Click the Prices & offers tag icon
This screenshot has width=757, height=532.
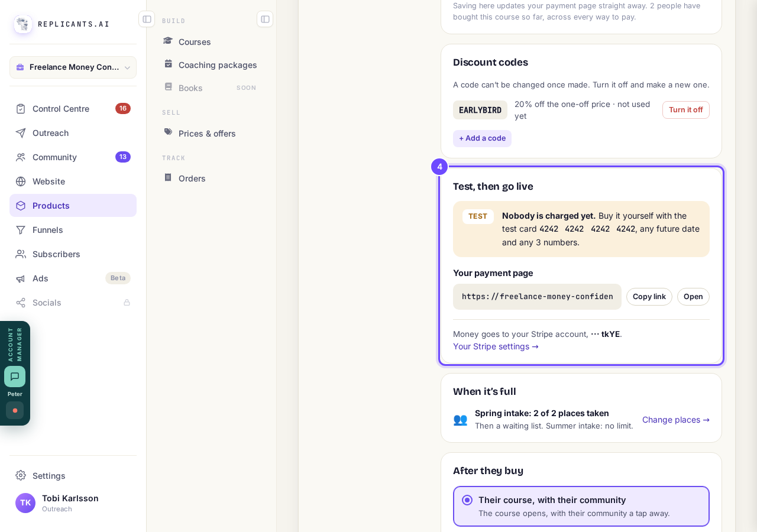click(168, 132)
